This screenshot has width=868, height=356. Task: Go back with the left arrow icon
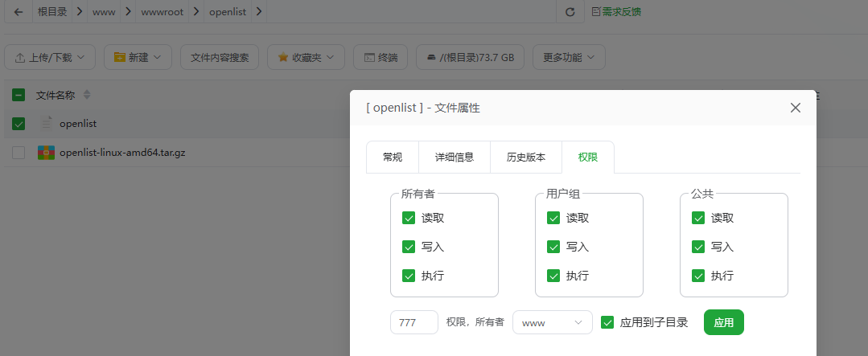19,11
